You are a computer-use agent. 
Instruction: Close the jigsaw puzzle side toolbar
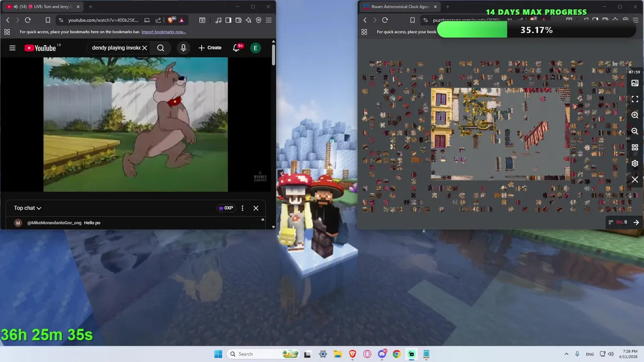(x=635, y=179)
